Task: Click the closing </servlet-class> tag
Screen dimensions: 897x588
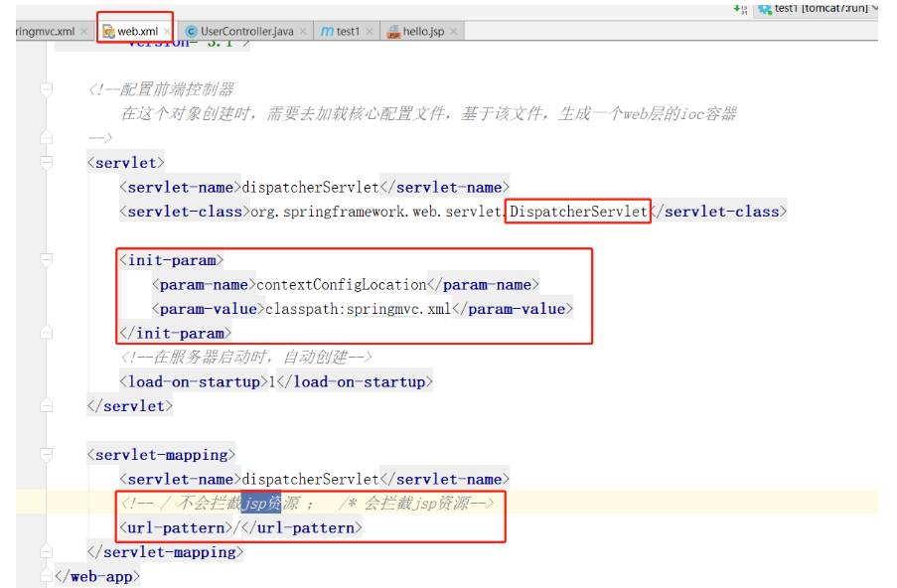Action: pyautogui.click(x=718, y=212)
